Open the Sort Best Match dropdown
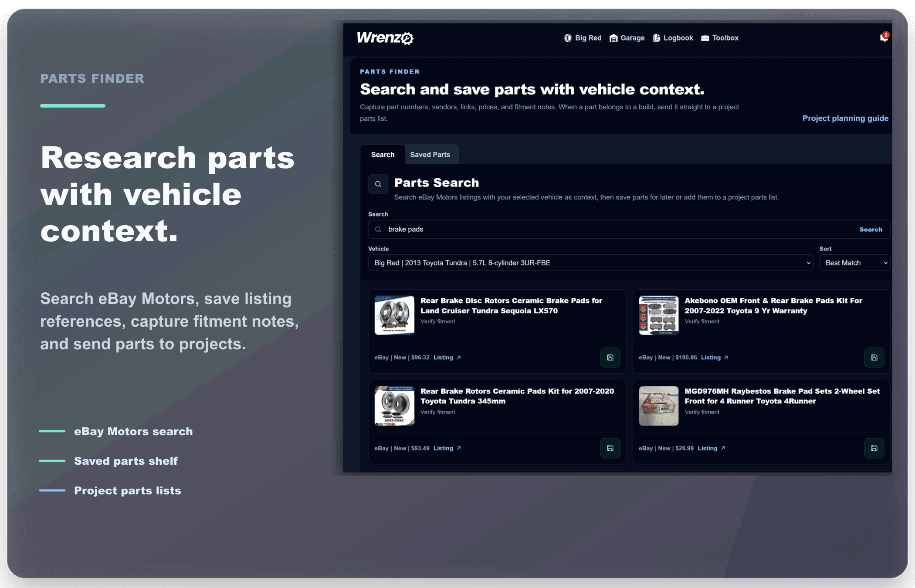 pos(854,263)
